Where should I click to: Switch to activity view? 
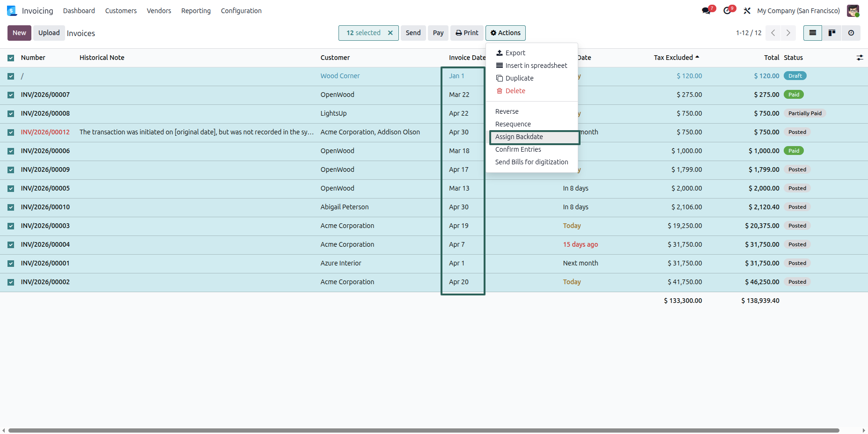[x=851, y=33]
